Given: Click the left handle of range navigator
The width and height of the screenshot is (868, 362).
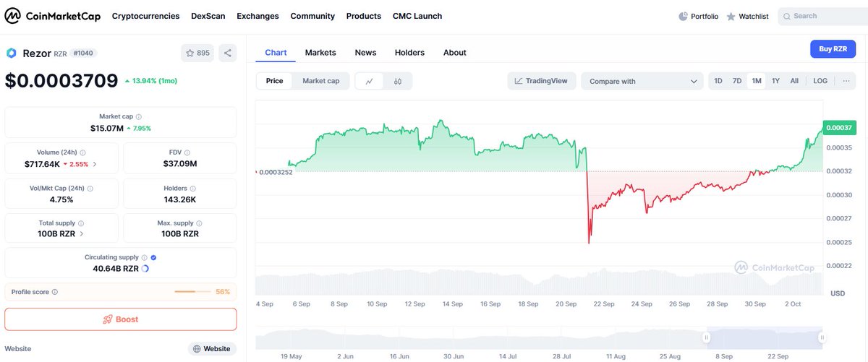Looking at the screenshot, I should (706, 337).
